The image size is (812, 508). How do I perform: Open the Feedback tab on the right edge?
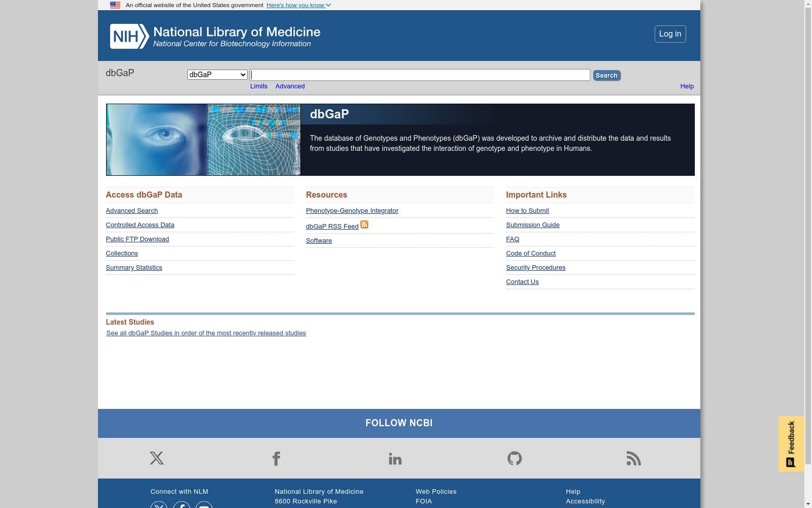click(x=791, y=444)
